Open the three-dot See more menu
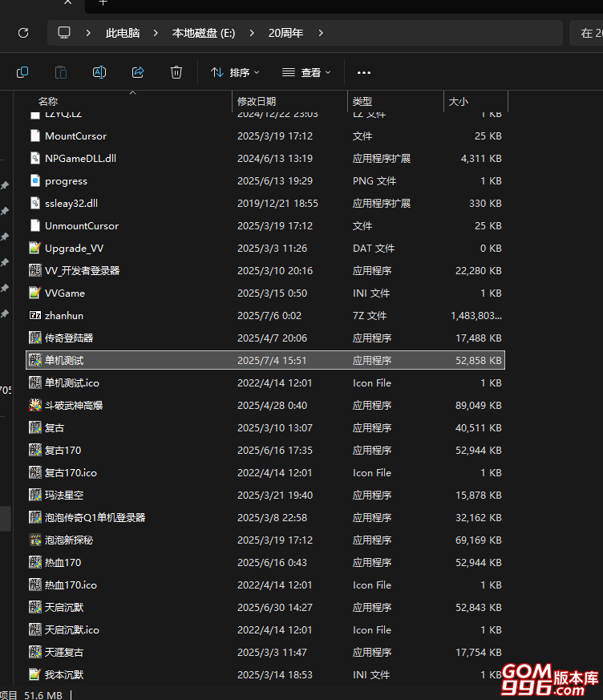Viewport: 603px width, 700px height. (x=364, y=72)
